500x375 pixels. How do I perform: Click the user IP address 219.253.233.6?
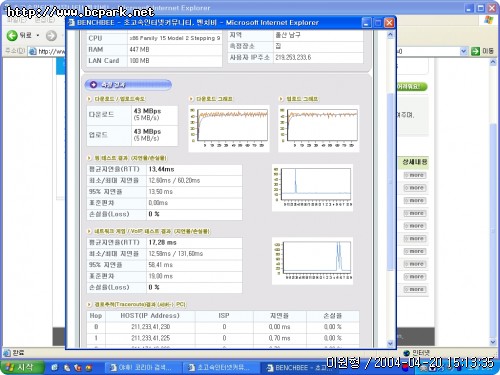coord(293,57)
